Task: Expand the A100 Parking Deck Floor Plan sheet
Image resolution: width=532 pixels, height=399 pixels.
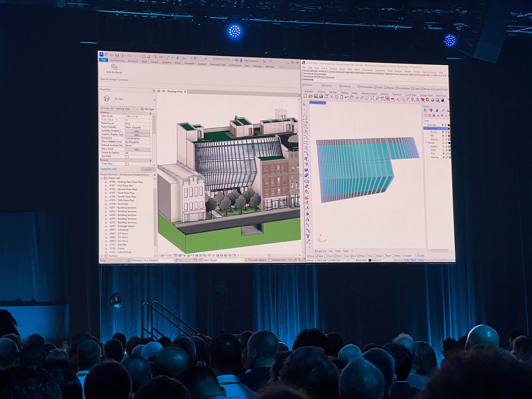Action: [106, 182]
